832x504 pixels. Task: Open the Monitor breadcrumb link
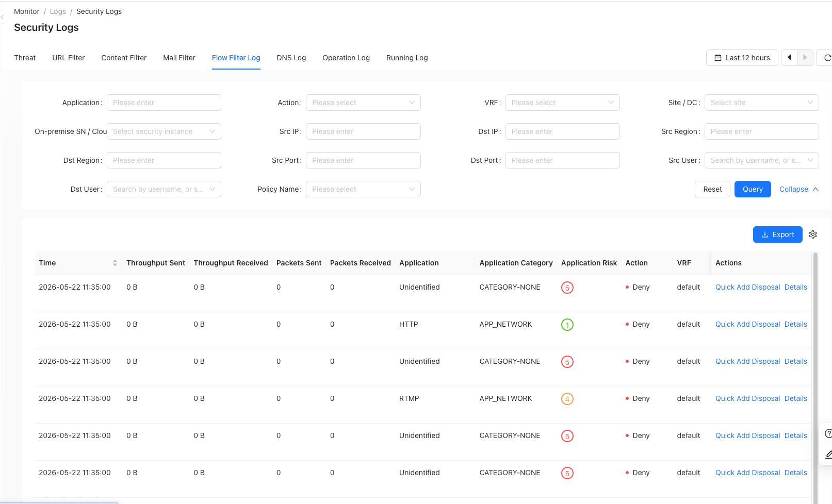coord(27,11)
